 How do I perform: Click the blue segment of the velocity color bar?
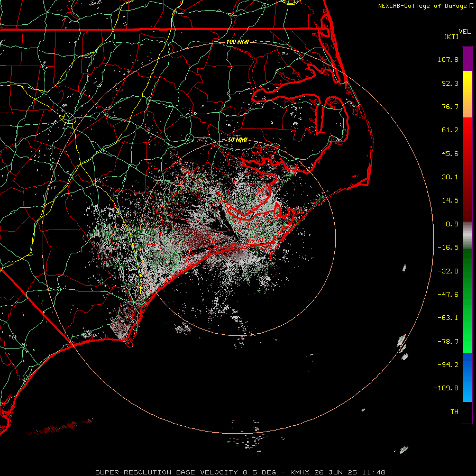[x=467, y=377]
